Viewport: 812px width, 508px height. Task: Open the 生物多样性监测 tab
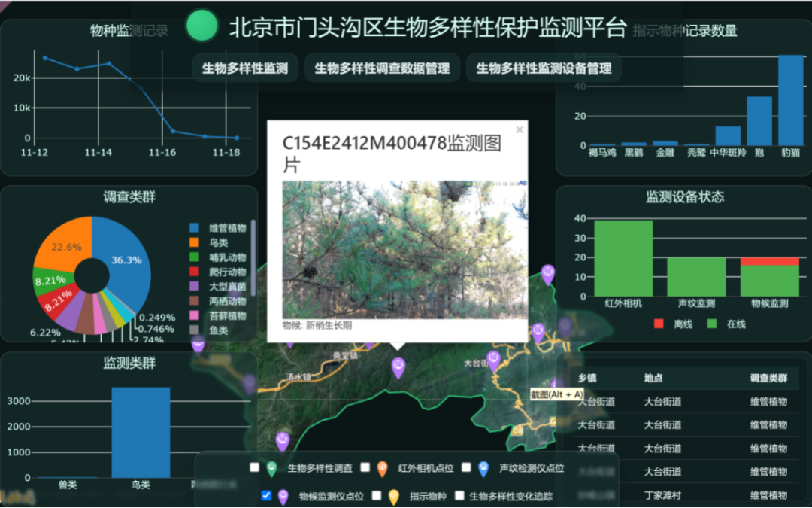[245, 68]
